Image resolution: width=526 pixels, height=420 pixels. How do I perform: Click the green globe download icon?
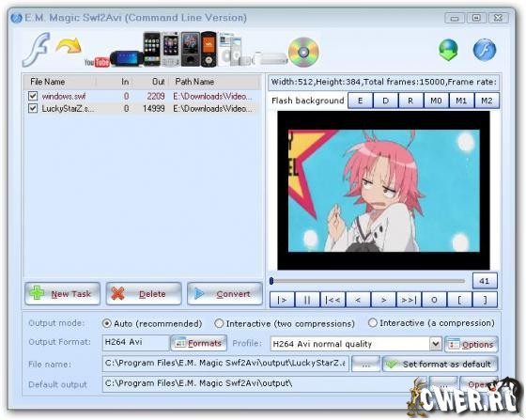coord(448,50)
